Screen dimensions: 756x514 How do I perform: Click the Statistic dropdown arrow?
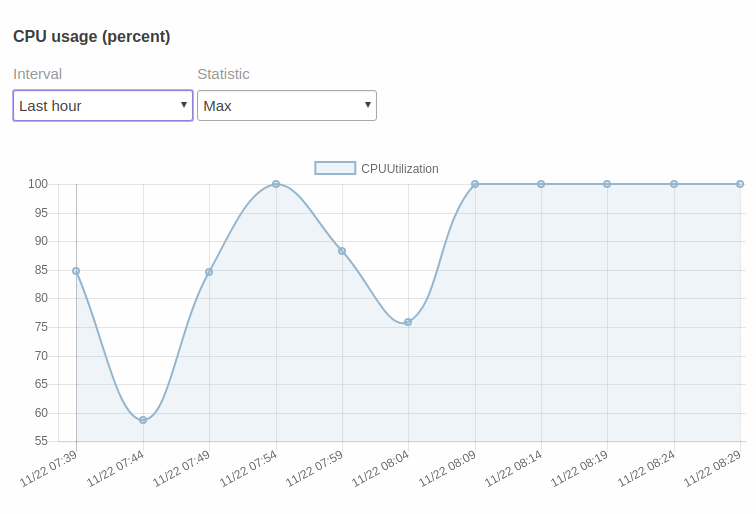pyautogui.click(x=368, y=105)
